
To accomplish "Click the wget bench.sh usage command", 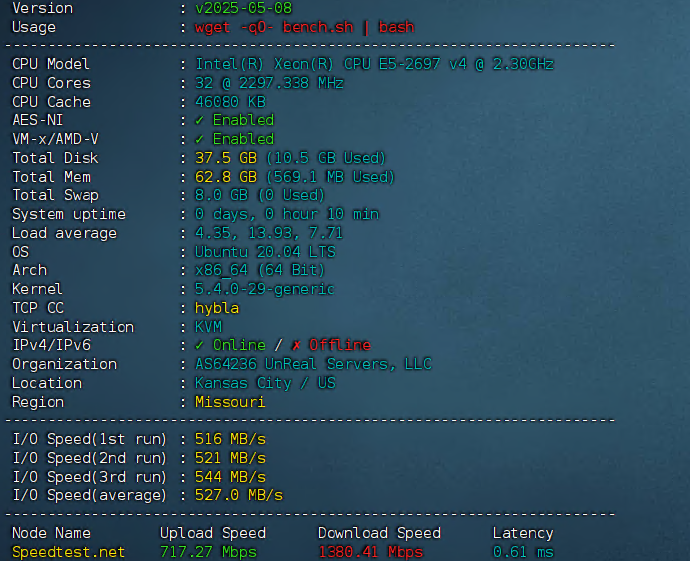I will tap(304, 27).
